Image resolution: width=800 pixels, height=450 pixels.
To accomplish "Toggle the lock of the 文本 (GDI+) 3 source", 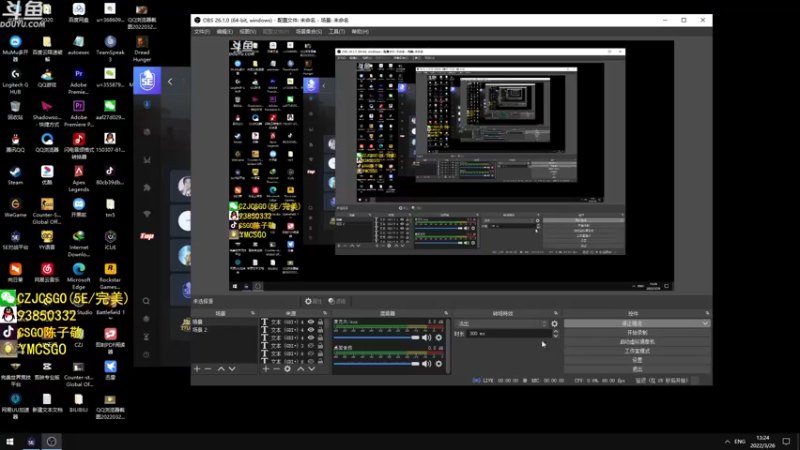I will click(320, 346).
